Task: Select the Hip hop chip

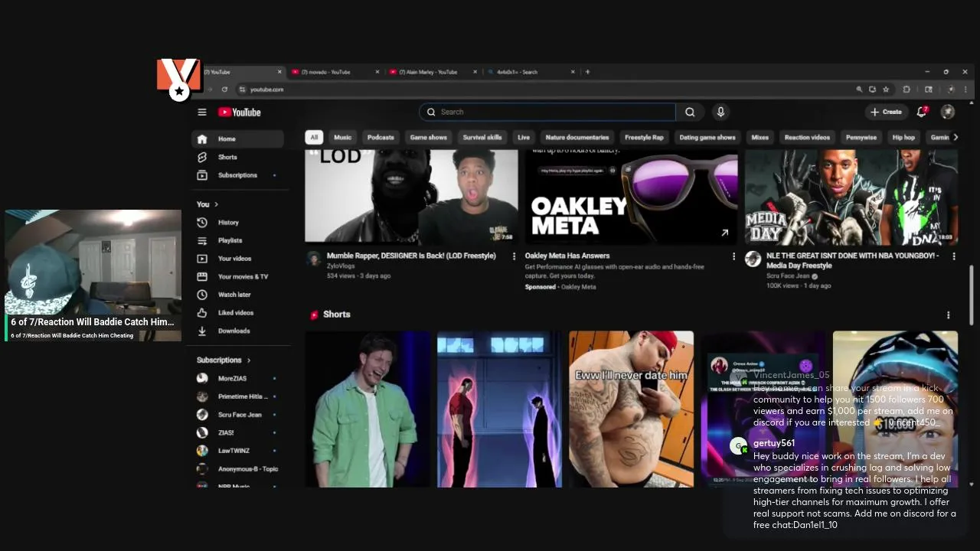Action: point(903,137)
